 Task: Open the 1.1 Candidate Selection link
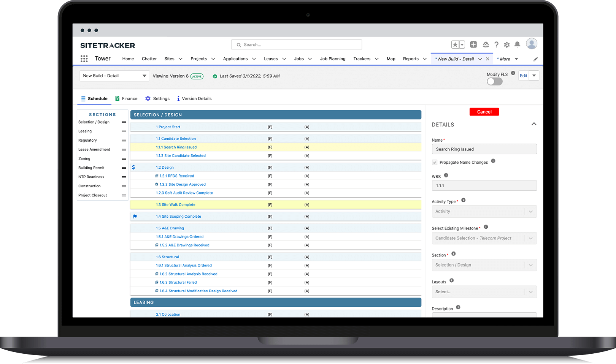tap(176, 138)
